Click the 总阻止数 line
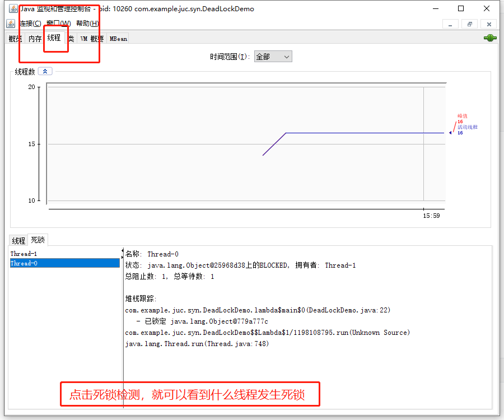Screen dimensions: 504x420 (169, 276)
